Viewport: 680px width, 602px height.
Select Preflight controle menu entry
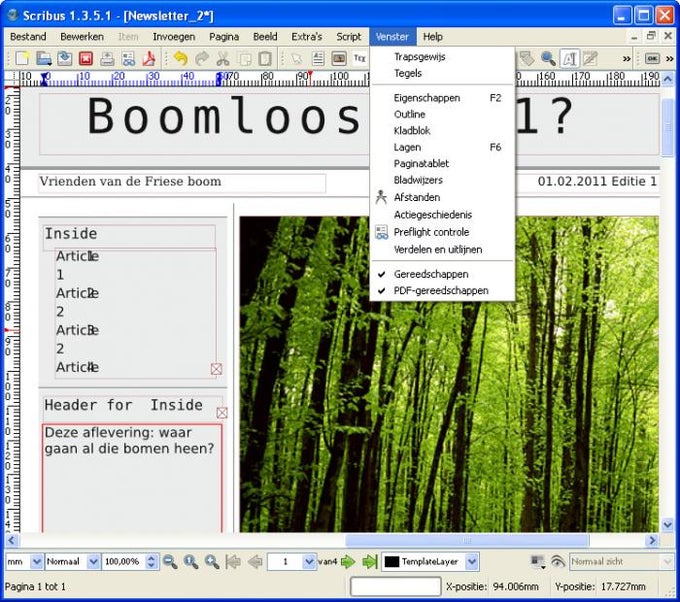click(x=442, y=232)
